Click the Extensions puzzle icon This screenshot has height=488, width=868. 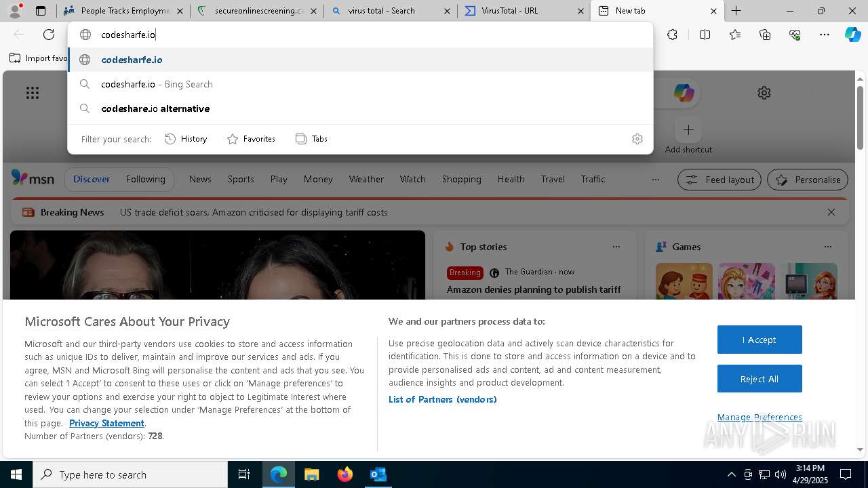(x=672, y=35)
